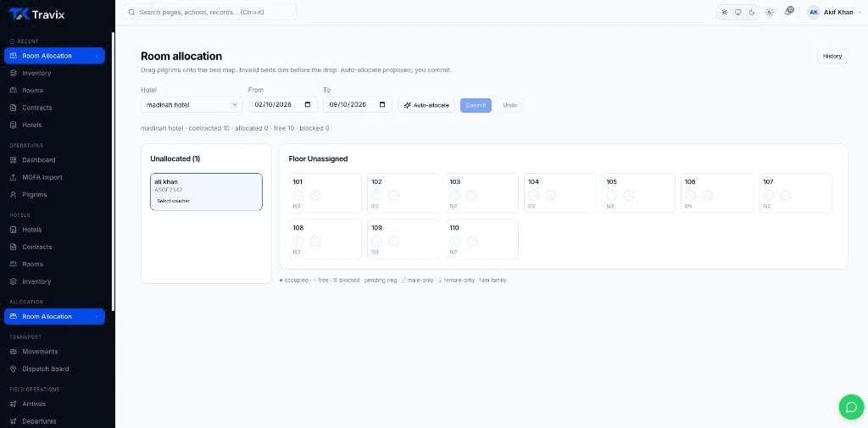Open the green chat bubble widget
Image resolution: width=868 pixels, height=428 pixels.
coord(851,407)
